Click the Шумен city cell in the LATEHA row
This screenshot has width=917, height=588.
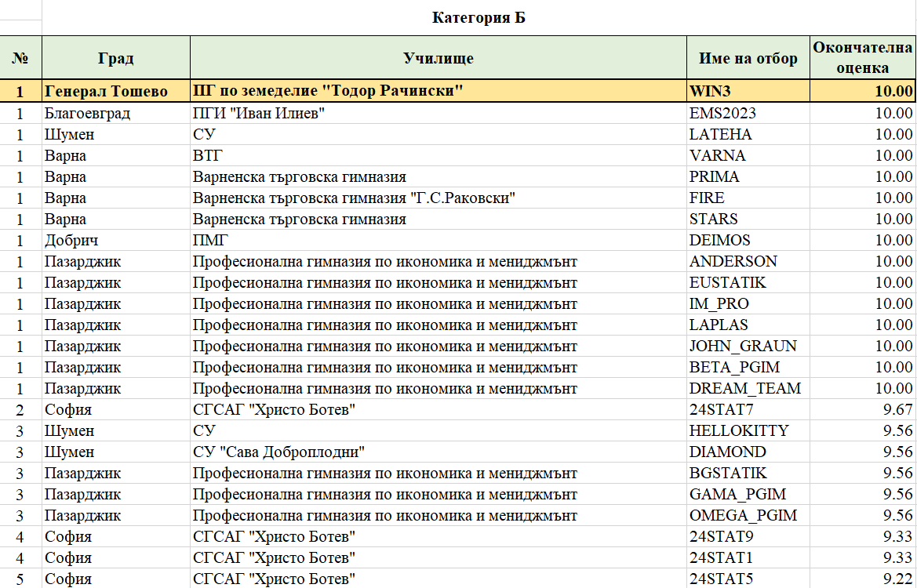tap(116, 134)
